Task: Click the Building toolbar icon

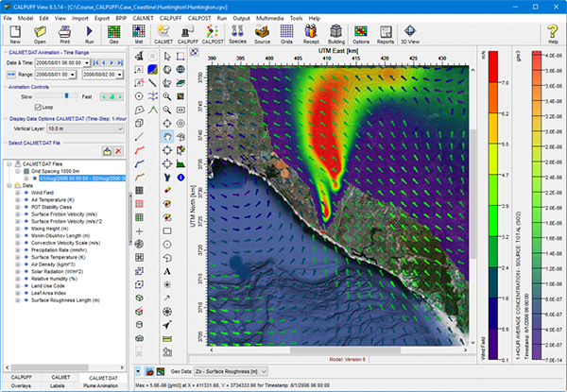Action: [335, 35]
